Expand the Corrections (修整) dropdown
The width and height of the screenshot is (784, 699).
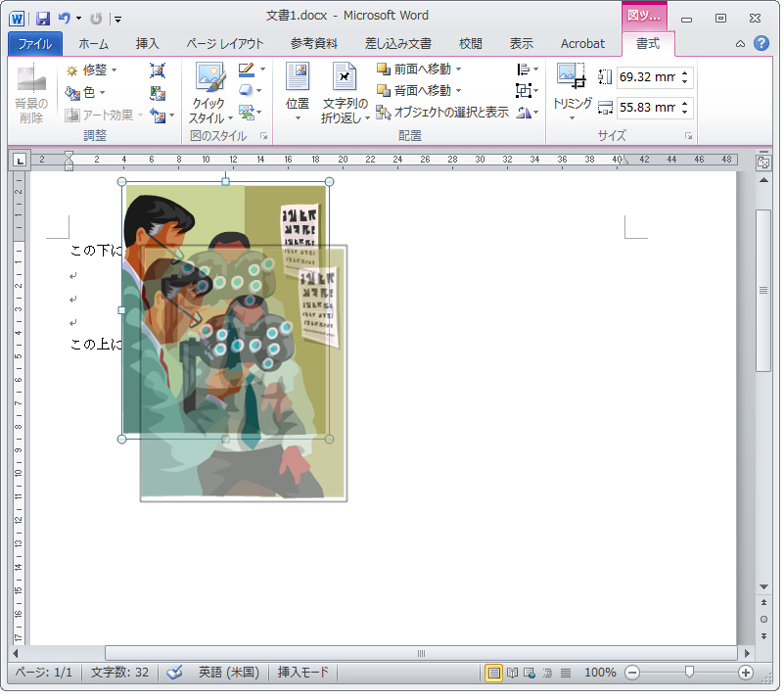91,70
